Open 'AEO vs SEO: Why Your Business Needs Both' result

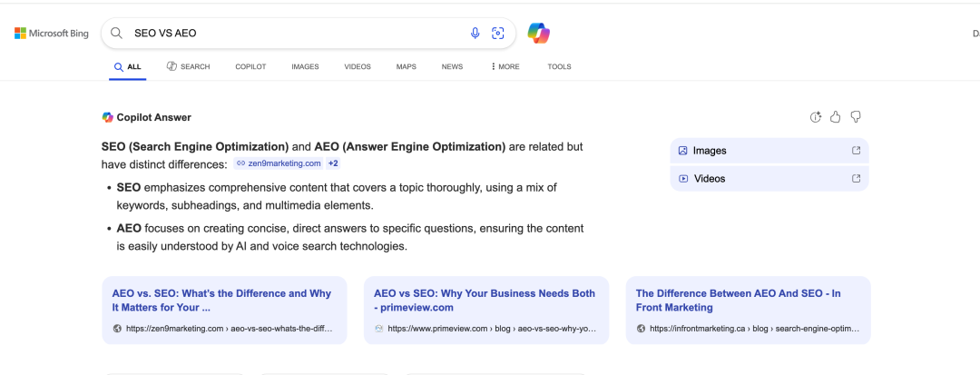[485, 301]
